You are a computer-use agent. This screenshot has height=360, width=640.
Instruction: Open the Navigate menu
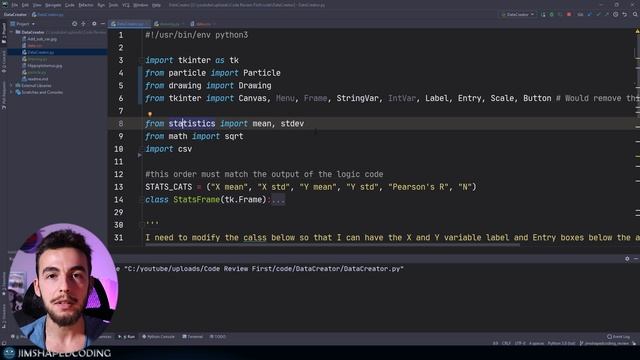pos(53,5)
